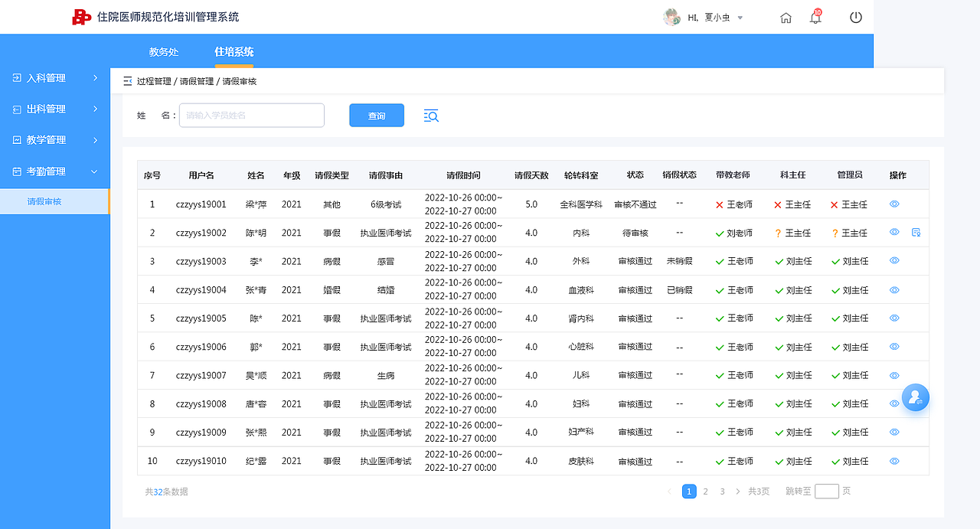Click the audit icon in 陈*明's row
This screenshot has height=529, width=980.
pos(916,232)
